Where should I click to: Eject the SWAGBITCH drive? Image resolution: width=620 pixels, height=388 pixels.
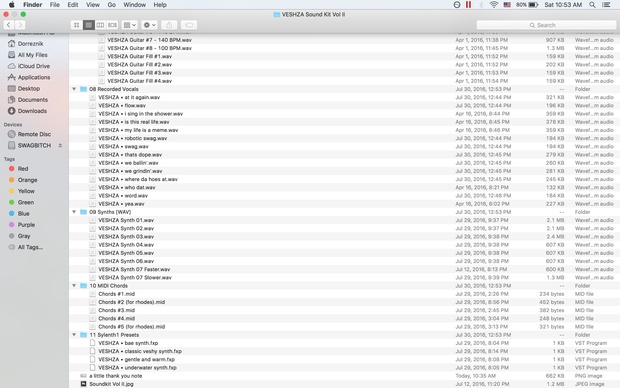pos(60,146)
